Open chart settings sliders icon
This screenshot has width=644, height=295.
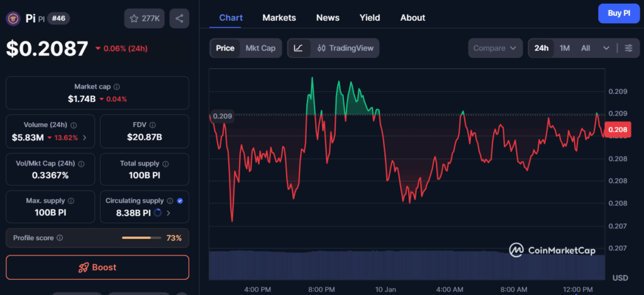click(628, 48)
